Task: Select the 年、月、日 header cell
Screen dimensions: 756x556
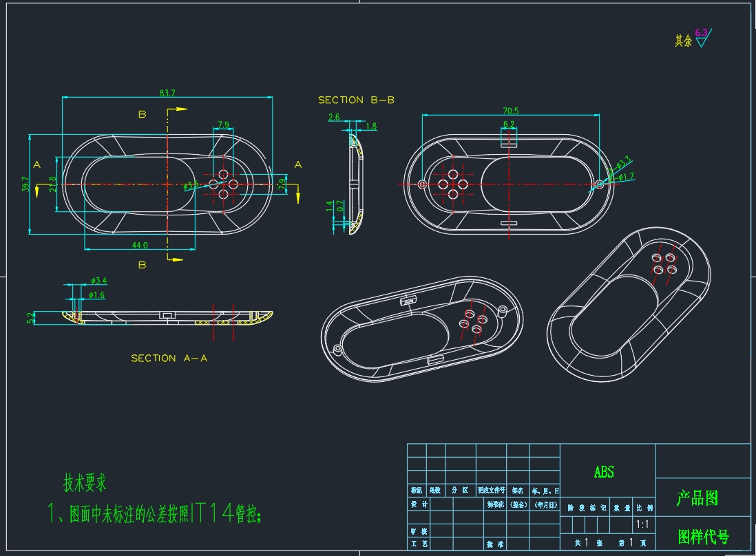Action: pyautogui.click(x=545, y=491)
